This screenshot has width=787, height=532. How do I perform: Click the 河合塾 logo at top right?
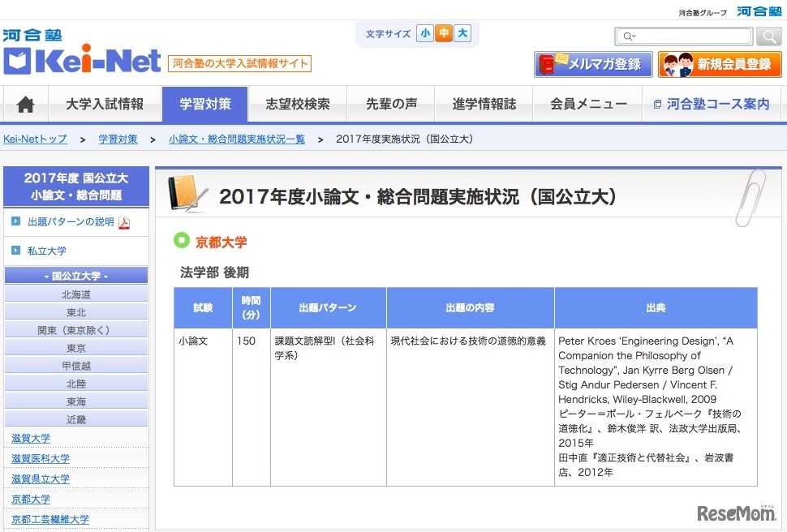coord(758,10)
